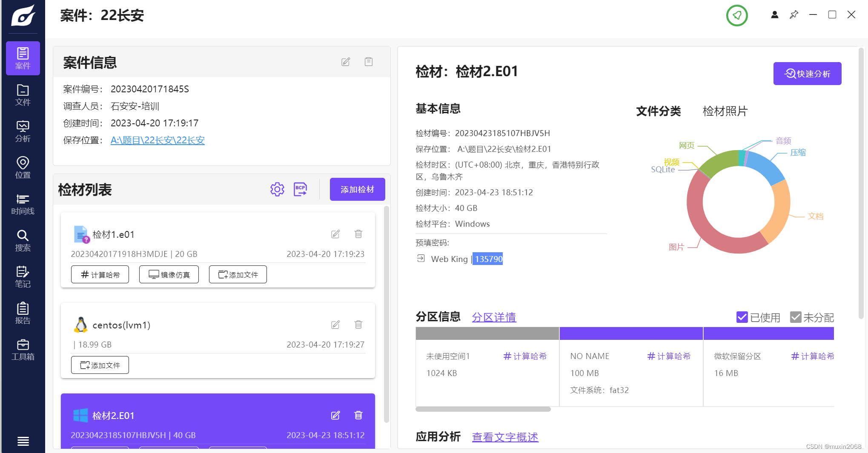Edit case info with pencil icon

tap(346, 62)
